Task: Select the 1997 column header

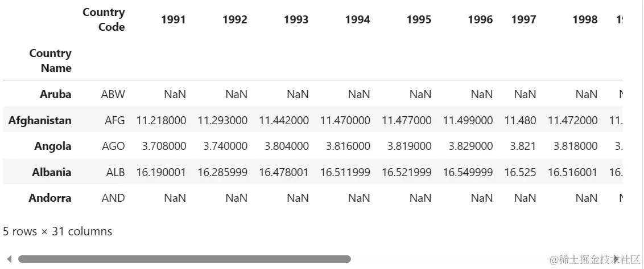Action: click(x=523, y=20)
